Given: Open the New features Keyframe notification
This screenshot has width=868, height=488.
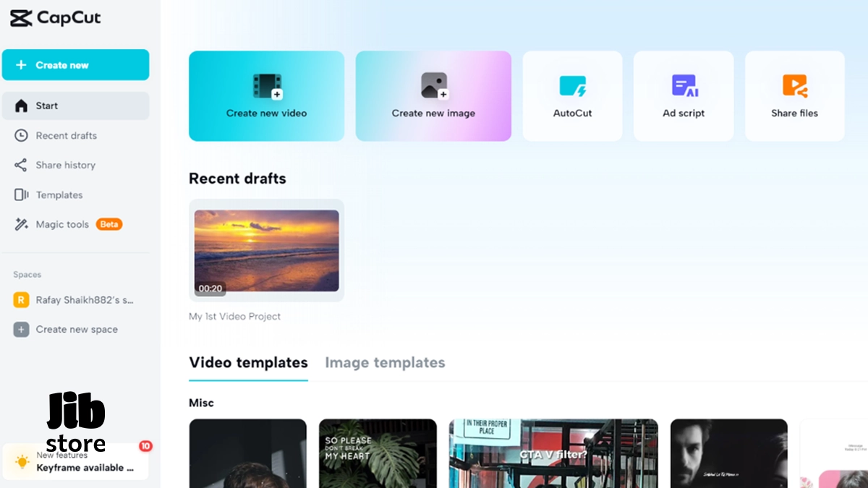Looking at the screenshot, I should click(76, 460).
